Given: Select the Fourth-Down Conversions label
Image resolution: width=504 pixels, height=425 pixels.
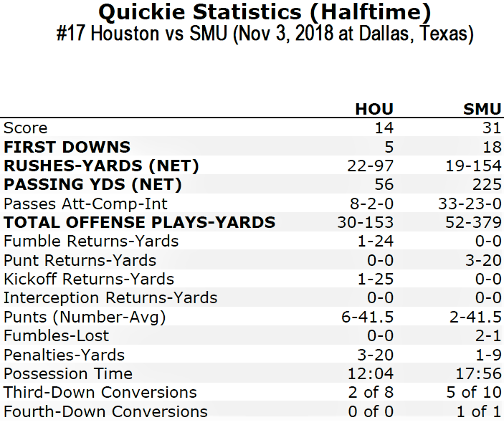Looking at the screenshot, I should (105, 411).
